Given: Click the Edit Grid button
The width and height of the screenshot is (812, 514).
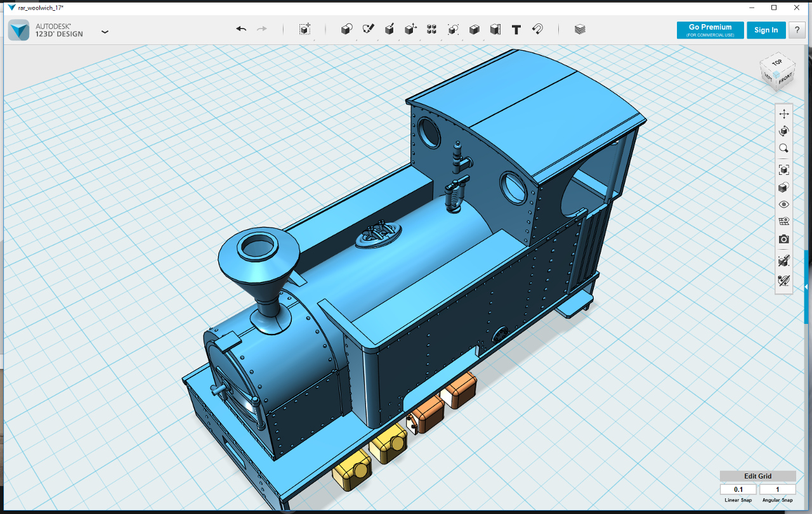Looking at the screenshot, I should (757, 476).
